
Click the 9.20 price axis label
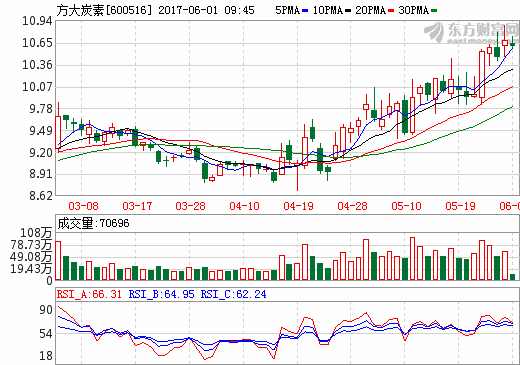pyautogui.click(x=41, y=153)
